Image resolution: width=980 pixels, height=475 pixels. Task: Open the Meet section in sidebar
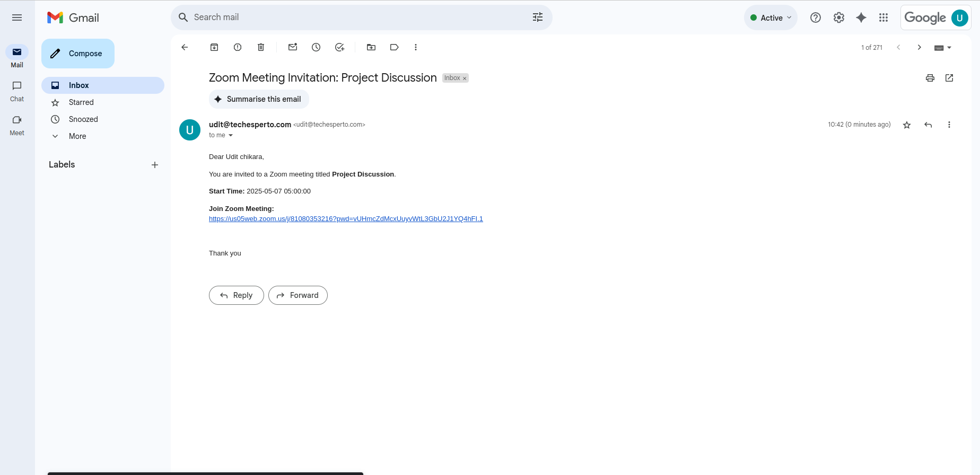point(17,125)
